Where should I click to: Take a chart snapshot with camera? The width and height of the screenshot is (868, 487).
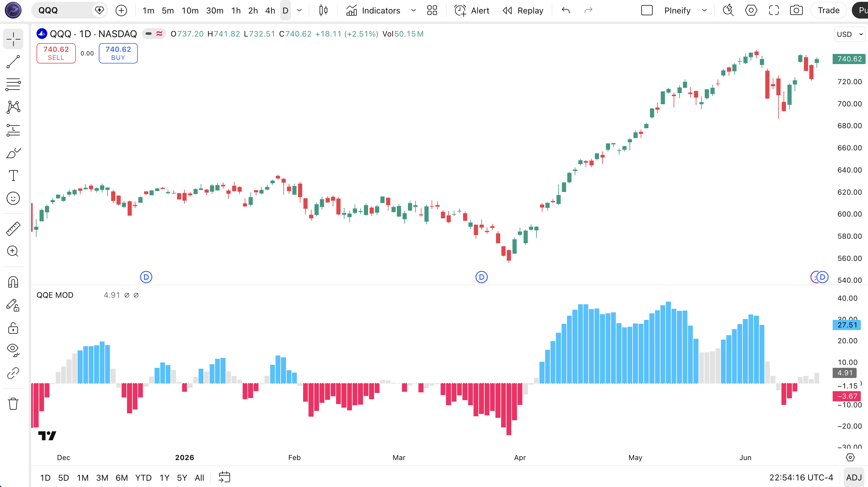[796, 10]
